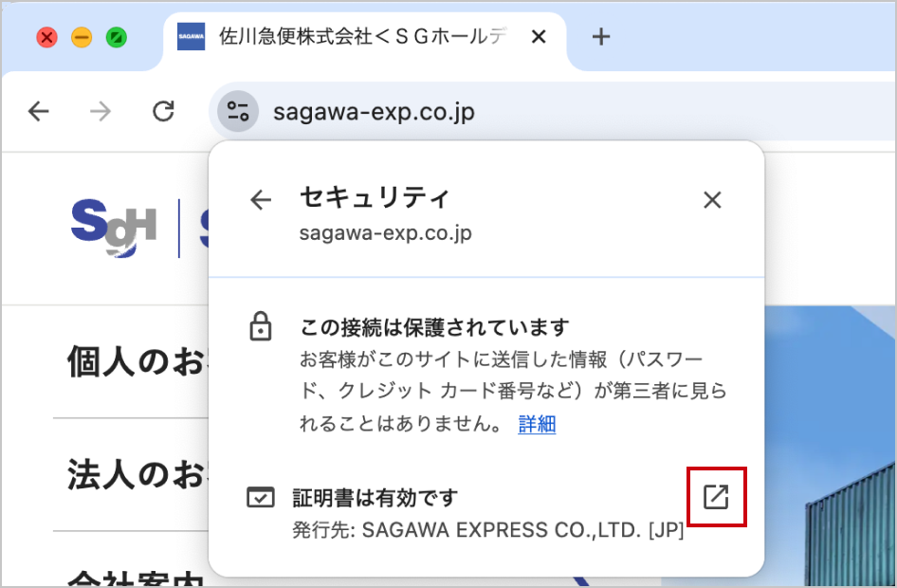Image resolution: width=897 pixels, height=588 pixels.
Task: Close the 佐川急便株式会社 tab
Action: pos(539,37)
